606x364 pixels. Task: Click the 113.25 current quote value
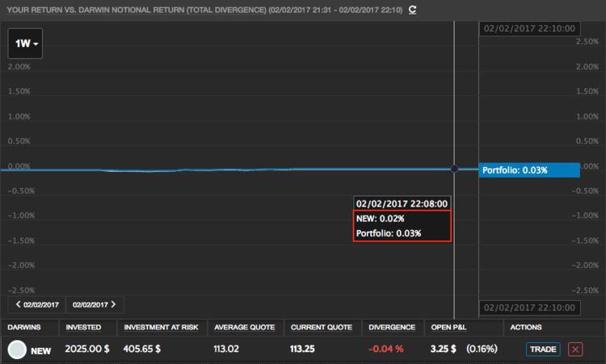click(x=304, y=349)
